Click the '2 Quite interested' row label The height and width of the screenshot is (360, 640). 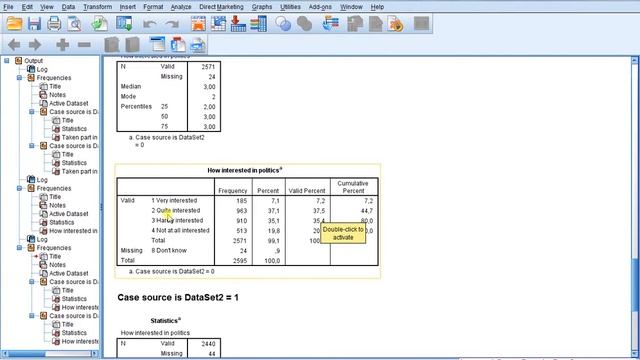176,211
